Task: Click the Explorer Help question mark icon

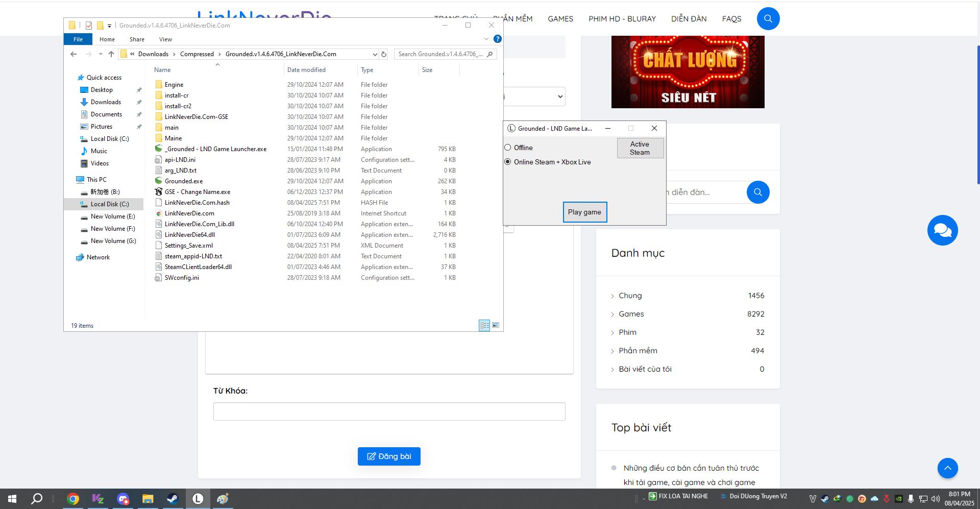Action: (x=498, y=39)
